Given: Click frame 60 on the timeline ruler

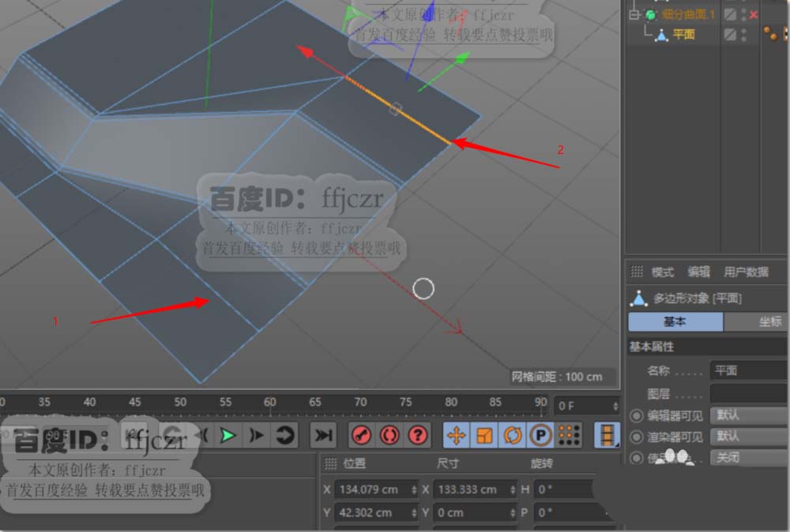Looking at the screenshot, I should point(270,402).
